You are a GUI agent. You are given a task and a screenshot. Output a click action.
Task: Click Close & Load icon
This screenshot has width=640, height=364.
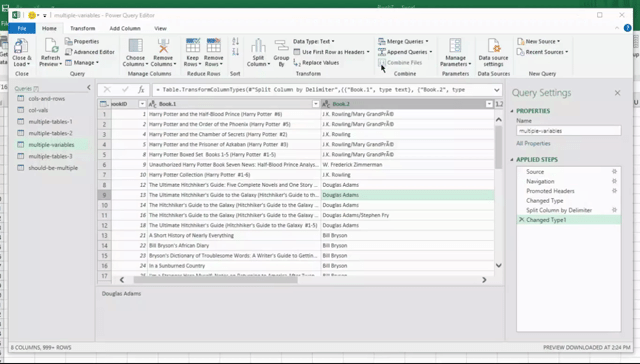point(21,47)
